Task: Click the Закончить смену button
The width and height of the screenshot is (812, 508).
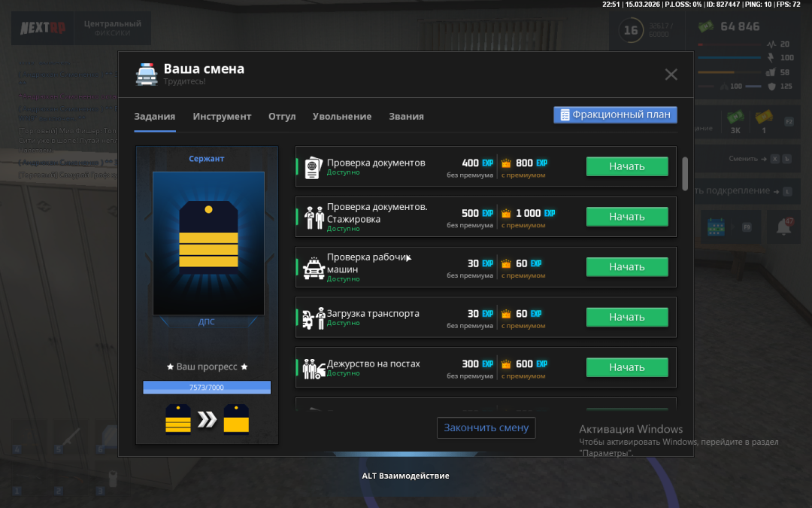Action: click(x=486, y=427)
